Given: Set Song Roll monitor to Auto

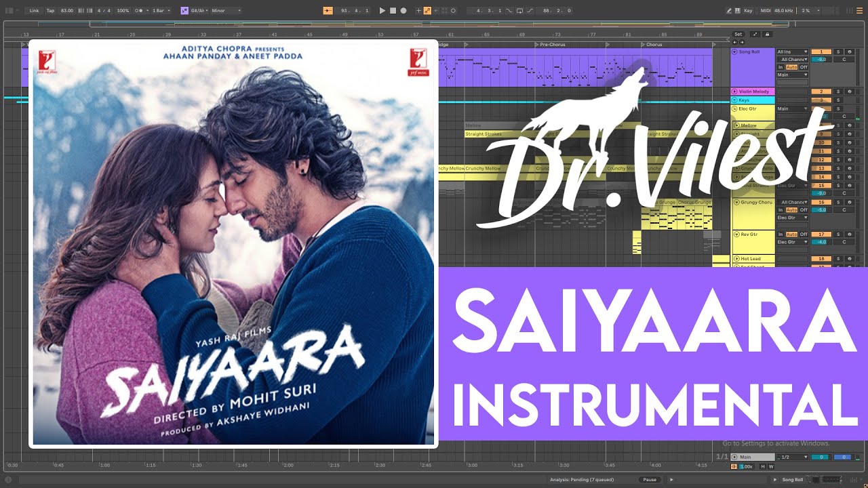Looking at the screenshot, I should point(791,67).
